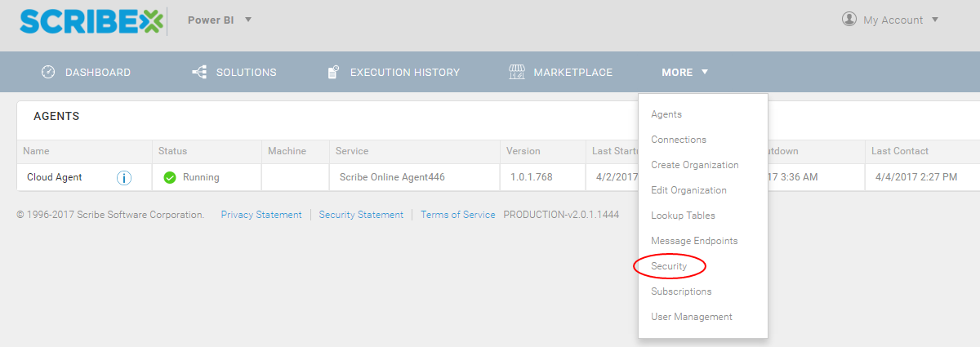Expand the Power BI organization dropdown

(x=248, y=20)
